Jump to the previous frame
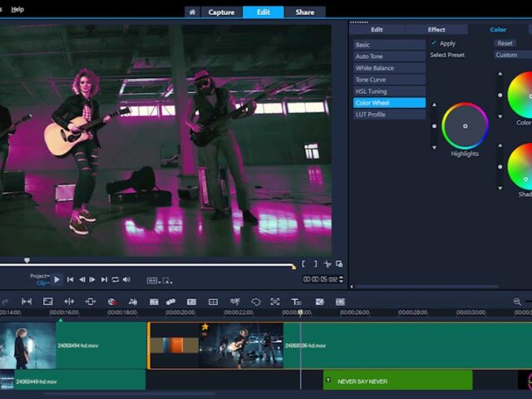 coord(81,280)
